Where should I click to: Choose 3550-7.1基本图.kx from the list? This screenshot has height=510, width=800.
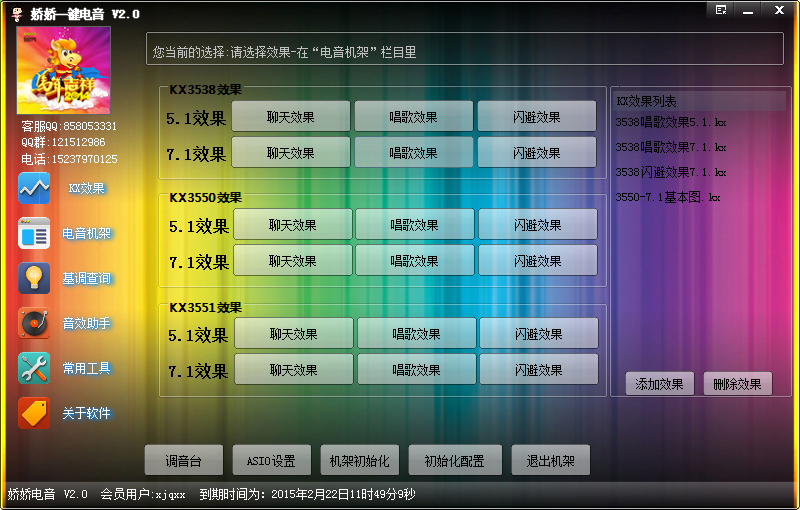click(668, 197)
